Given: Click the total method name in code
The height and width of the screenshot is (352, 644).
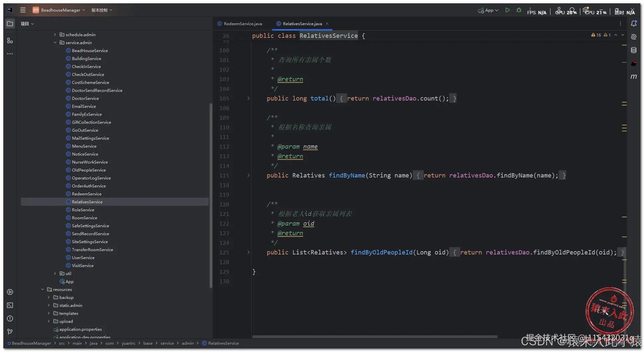Looking at the screenshot, I should (x=319, y=99).
